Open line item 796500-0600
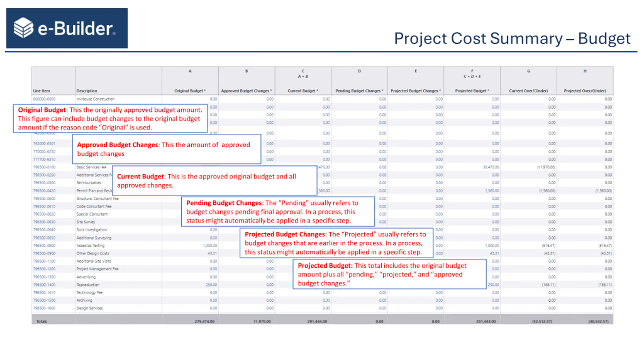 (x=44, y=199)
